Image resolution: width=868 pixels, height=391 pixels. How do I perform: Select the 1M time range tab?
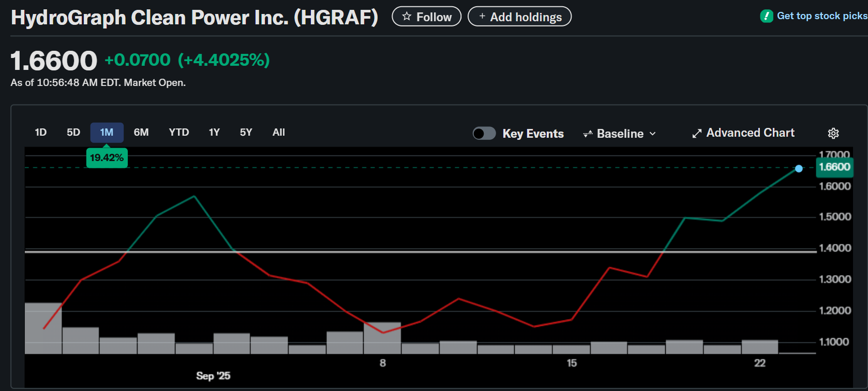(x=107, y=133)
